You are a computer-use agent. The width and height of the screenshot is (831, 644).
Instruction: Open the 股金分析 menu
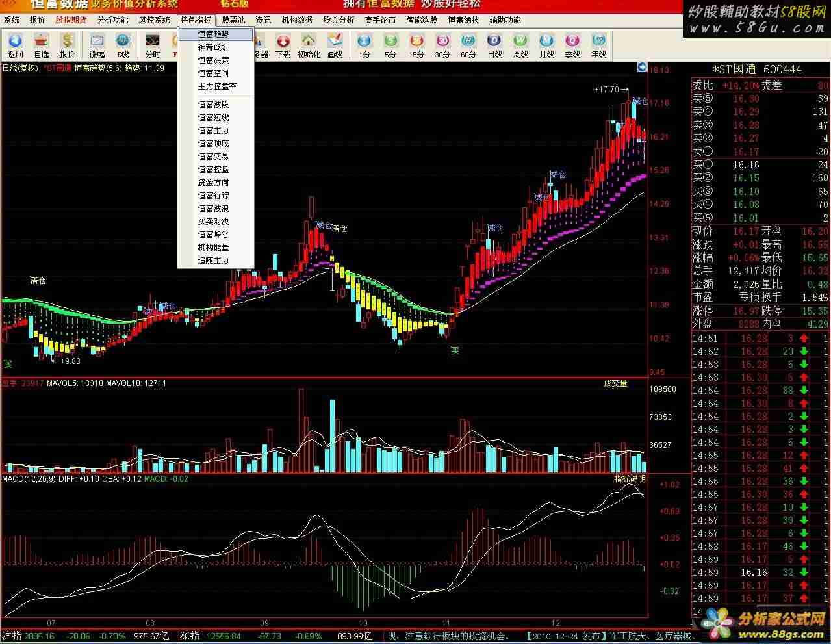[x=339, y=20]
